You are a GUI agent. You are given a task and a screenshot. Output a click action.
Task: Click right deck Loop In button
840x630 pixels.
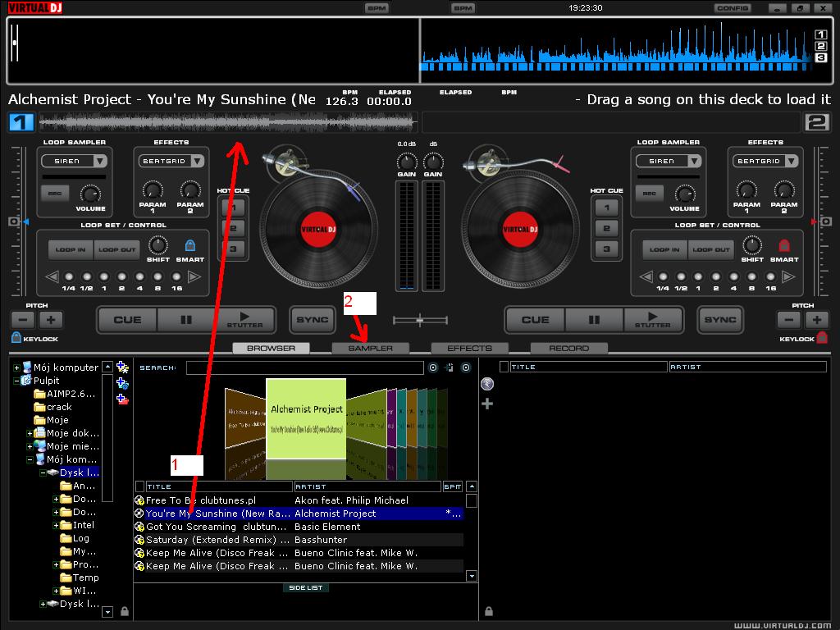point(664,249)
